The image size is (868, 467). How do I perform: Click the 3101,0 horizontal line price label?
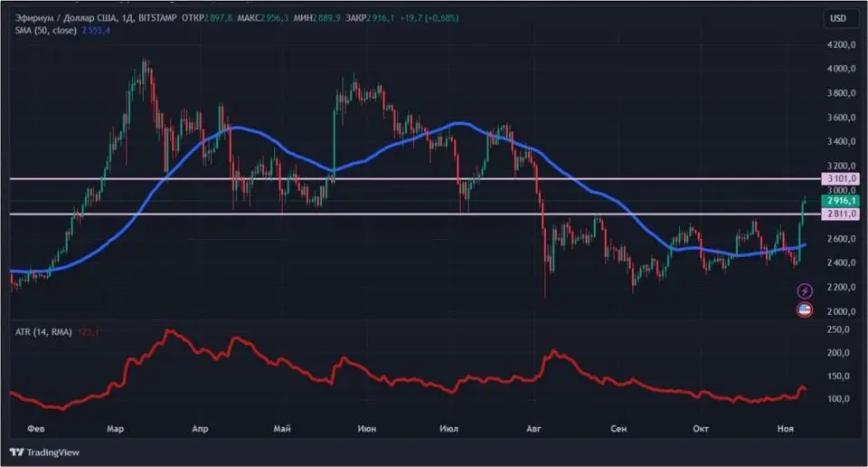click(838, 179)
